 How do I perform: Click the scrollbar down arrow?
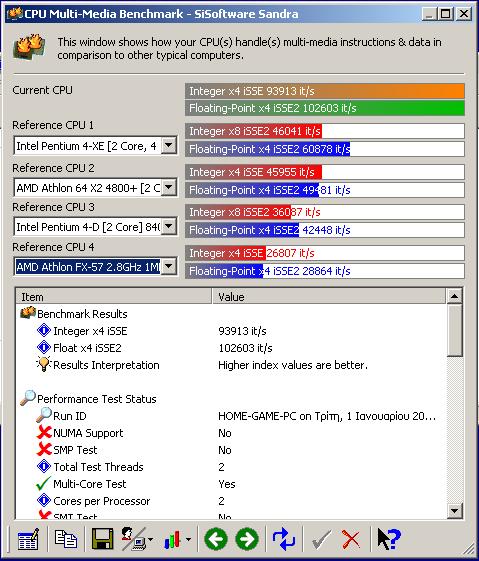(454, 511)
